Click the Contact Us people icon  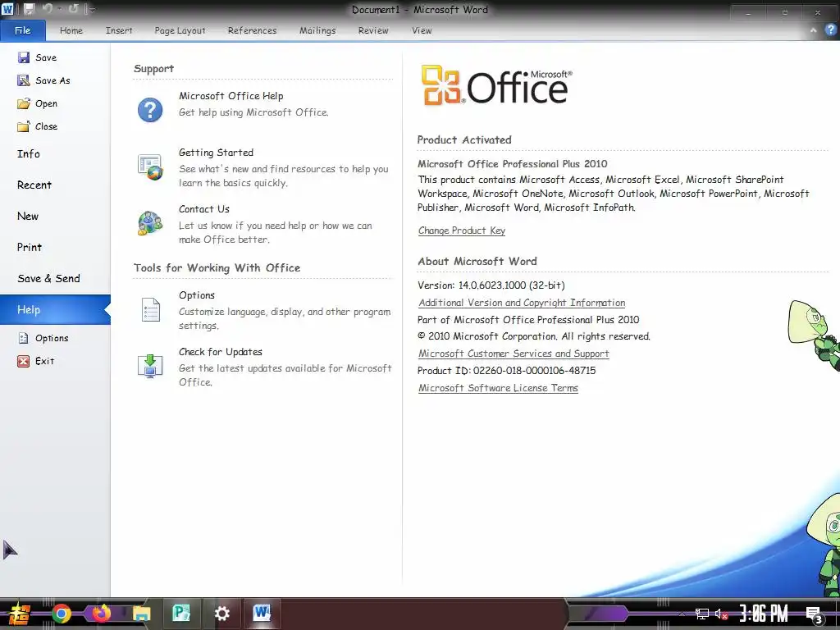pyautogui.click(x=150, y=223)
